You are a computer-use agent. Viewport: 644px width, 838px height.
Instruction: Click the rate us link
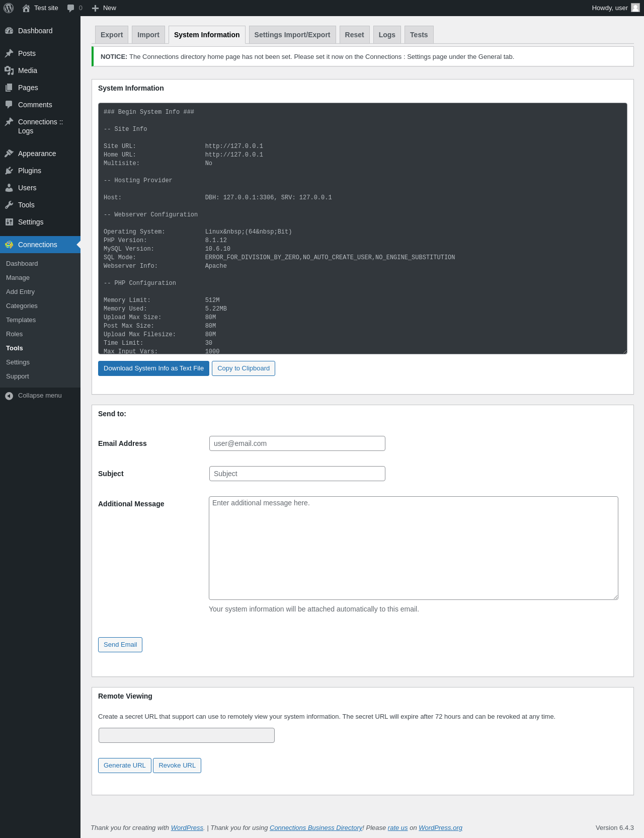pos(397,828)
